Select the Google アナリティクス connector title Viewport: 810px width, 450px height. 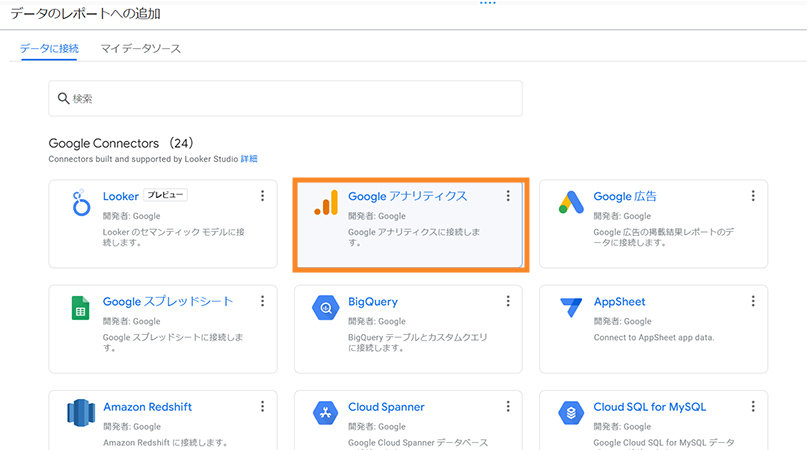pyautogui.click(x=408, y=196)
